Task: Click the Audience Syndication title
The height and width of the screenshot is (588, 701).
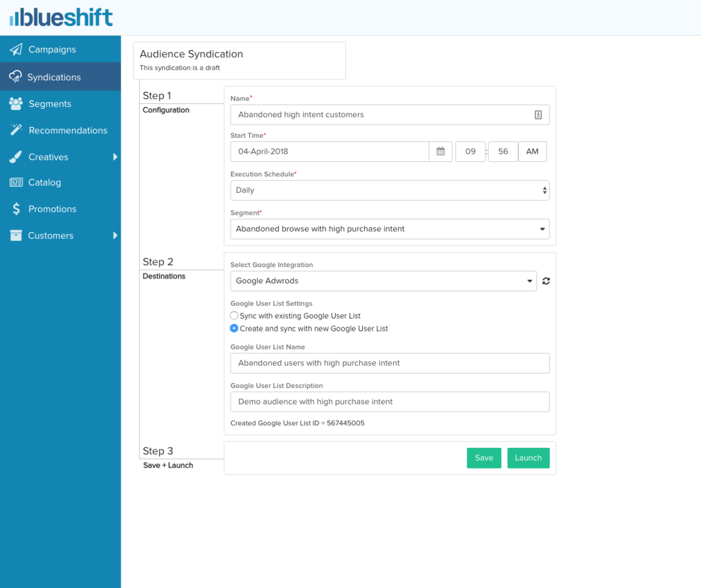Action: [x=192, y=54]
